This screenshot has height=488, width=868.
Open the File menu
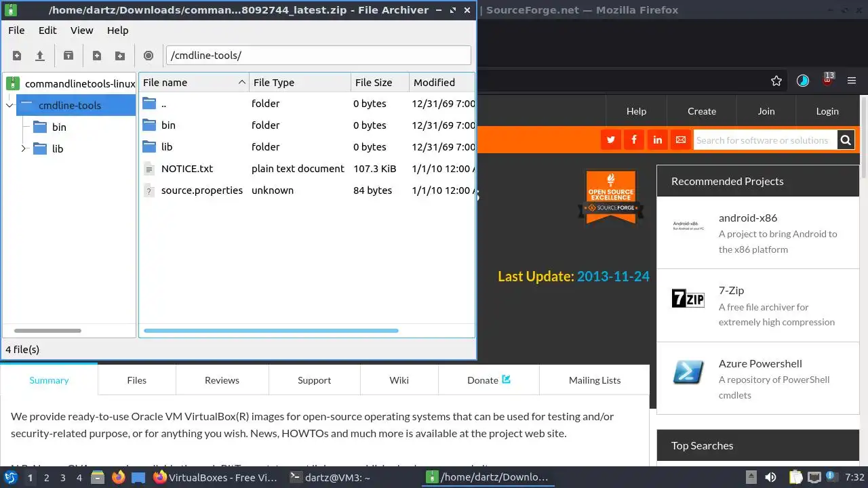click(x=16, y=30)
